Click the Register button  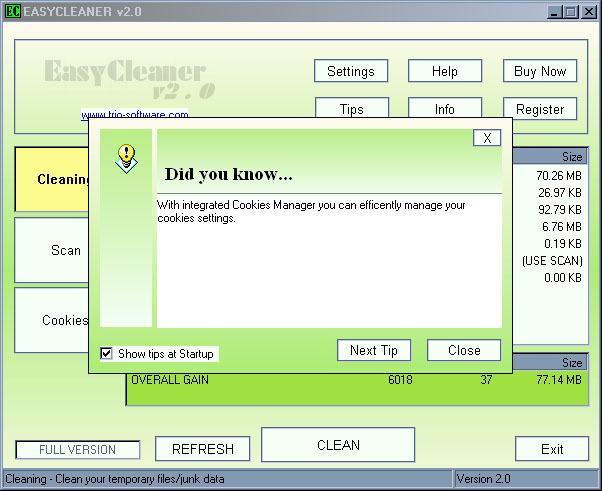click(540, 109)
